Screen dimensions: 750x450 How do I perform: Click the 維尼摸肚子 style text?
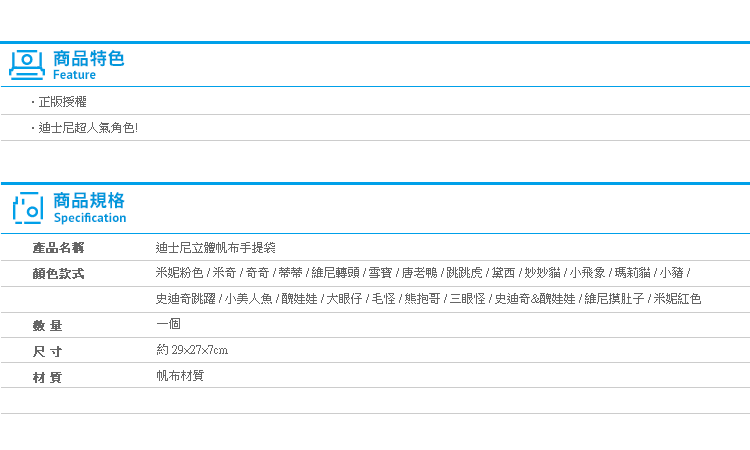615,299
